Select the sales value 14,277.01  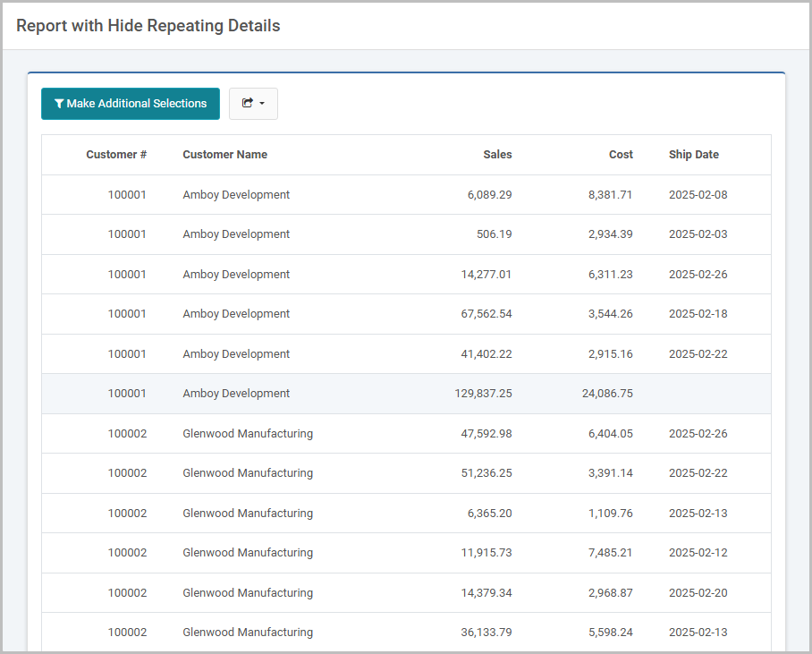[486, 274]
